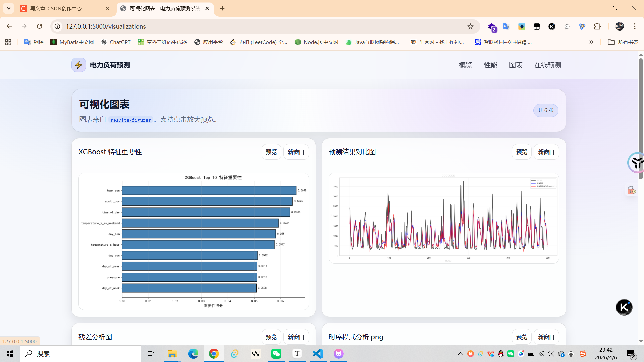Expand the hidden bookmarks overflow chevron

[591, 42]
